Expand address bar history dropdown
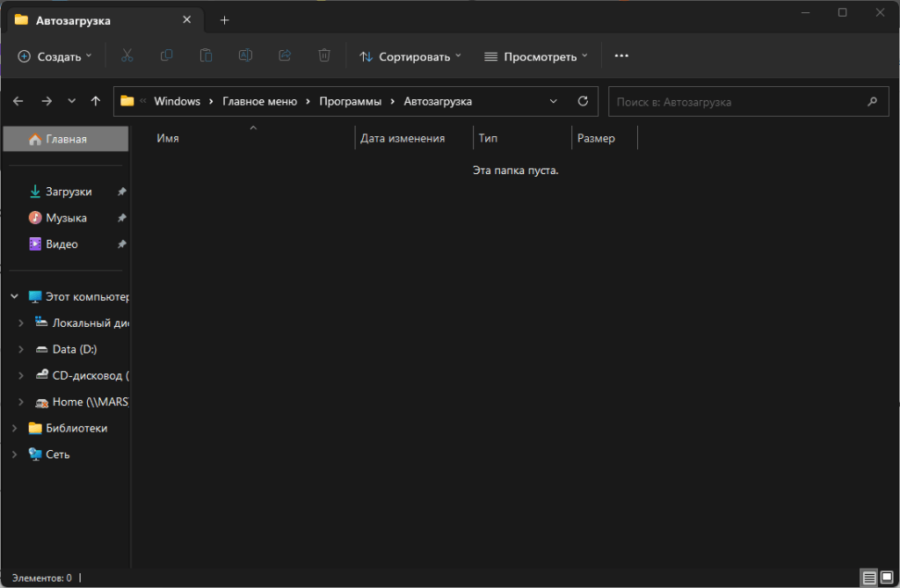The height and width of the screenshot is (588, 900). [x=554, y=102]
